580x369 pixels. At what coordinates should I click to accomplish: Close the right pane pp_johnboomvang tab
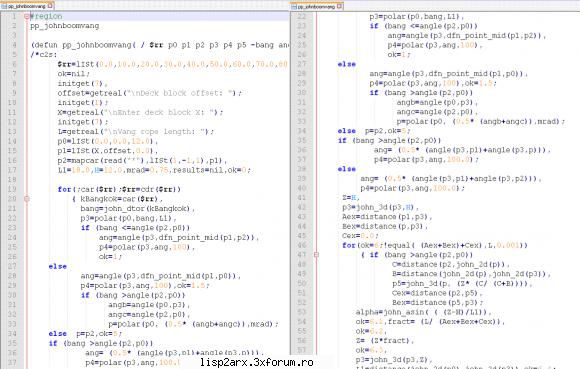pos(340,6)
